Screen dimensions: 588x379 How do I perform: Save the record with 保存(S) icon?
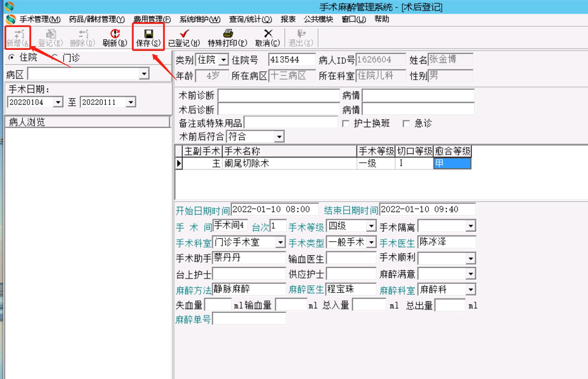pyautogui.click(x=148, y=38)
